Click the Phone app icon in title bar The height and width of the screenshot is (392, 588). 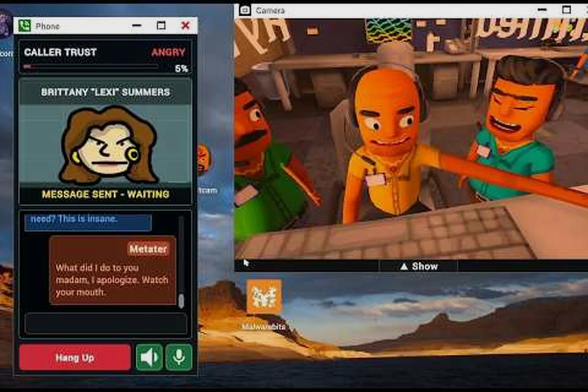tap(24, 25)
